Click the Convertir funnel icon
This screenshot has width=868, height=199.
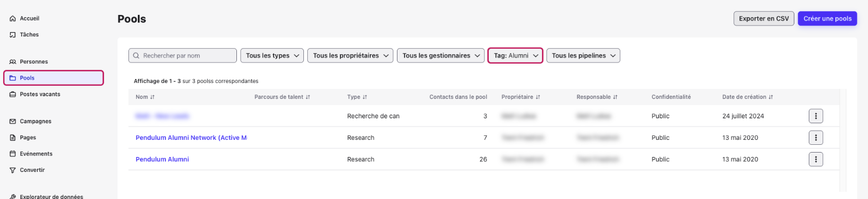coord(13,170)
